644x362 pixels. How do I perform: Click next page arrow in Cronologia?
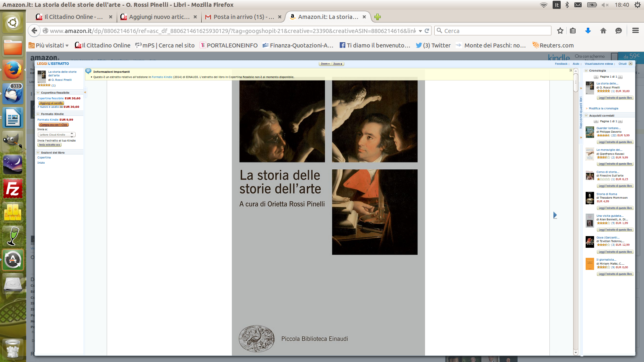(620, 77)
